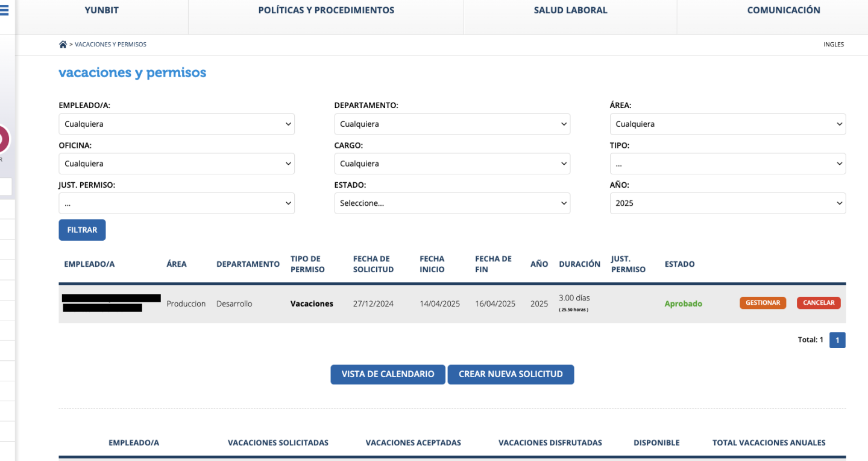Open the Políticas y Procedimientos menu

[x=325, y=10]
